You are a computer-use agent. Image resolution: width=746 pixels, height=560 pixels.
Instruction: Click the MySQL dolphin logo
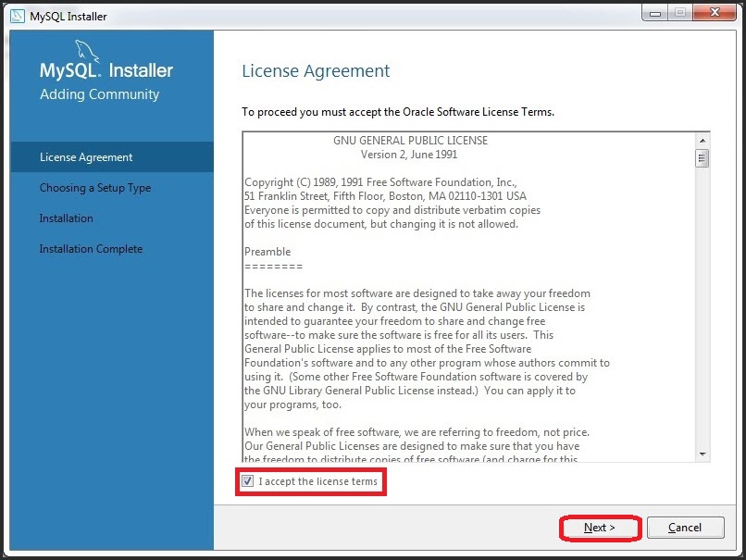[87, 51]
